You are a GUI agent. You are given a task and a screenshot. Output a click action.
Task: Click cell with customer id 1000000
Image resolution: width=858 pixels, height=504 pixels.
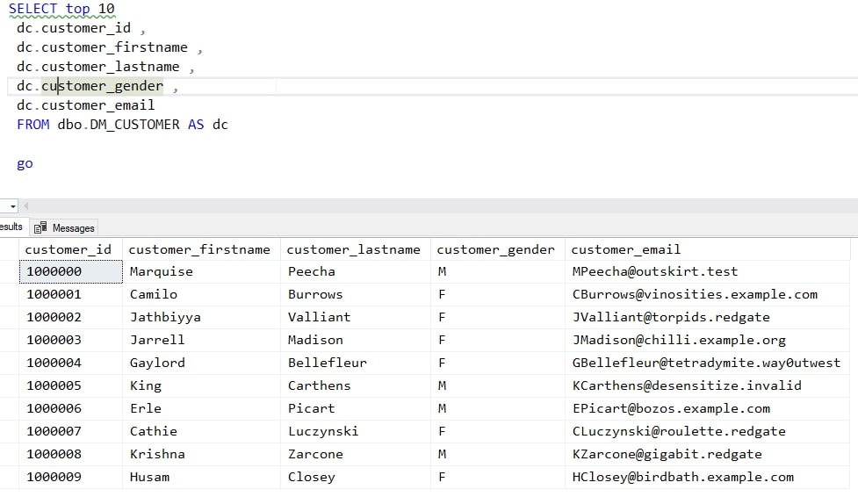[x=70, y=272]
